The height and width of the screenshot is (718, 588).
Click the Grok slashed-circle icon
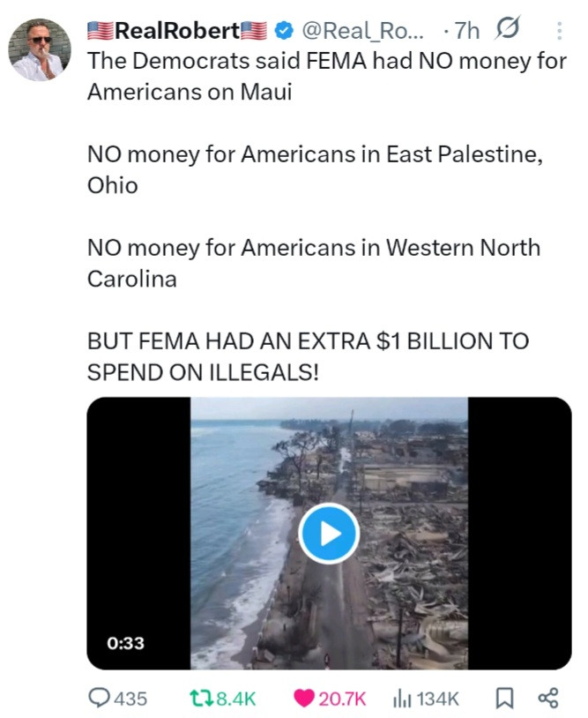(x=508, y=32)
